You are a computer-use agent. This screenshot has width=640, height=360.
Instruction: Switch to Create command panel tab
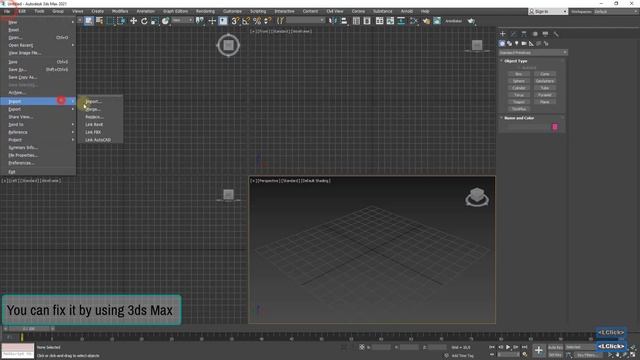point(503,34)
